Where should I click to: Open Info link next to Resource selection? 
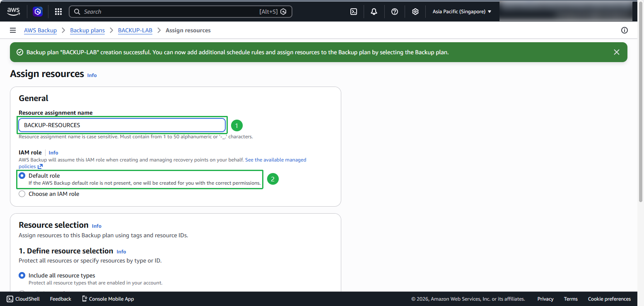coord(96,226)
